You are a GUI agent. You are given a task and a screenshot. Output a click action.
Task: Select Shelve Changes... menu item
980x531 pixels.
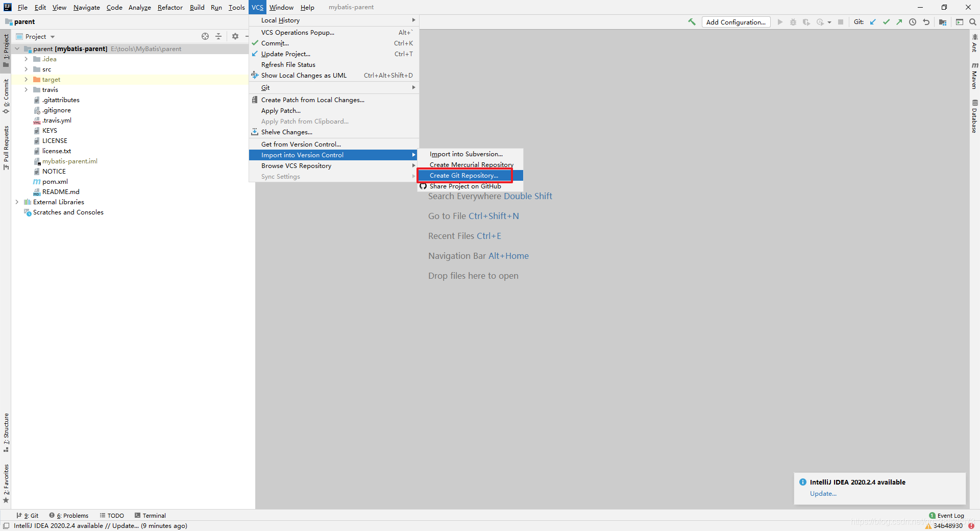pyautogui.click(x=334, y=132)
